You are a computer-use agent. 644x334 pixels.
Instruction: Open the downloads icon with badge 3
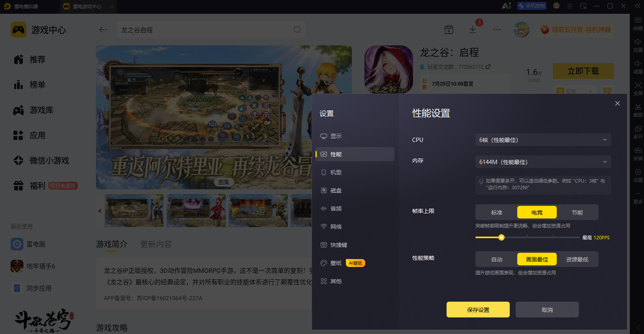click(x=473, y=30)
